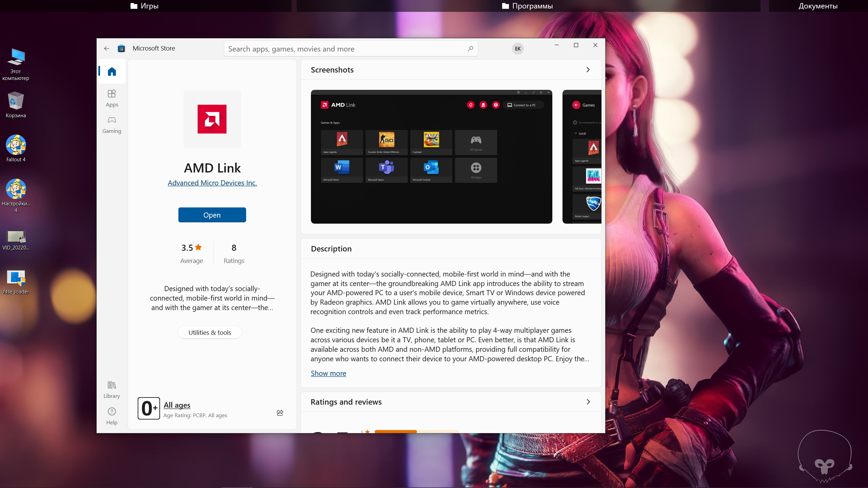
Task: Open the Home section in Store sidebar
Action: click(112, 72)
